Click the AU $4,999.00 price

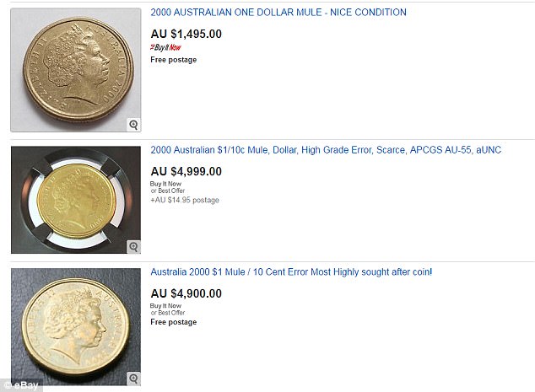tap(186, 171)
